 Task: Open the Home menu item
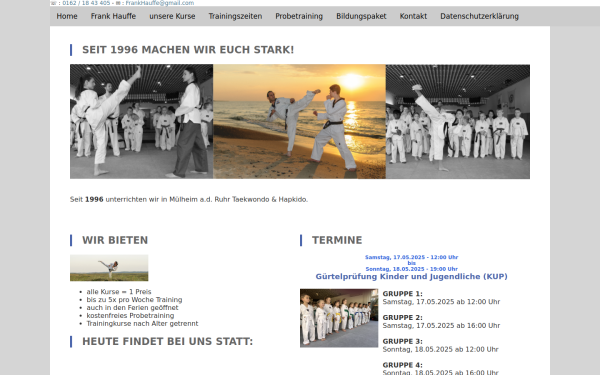pos(67,16)
